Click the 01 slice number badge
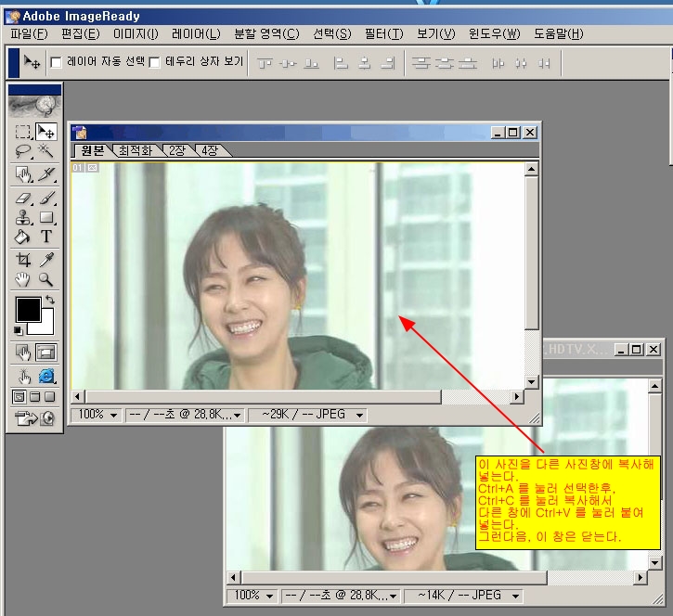Screen dimensions: 673x616 coord(77,167)
